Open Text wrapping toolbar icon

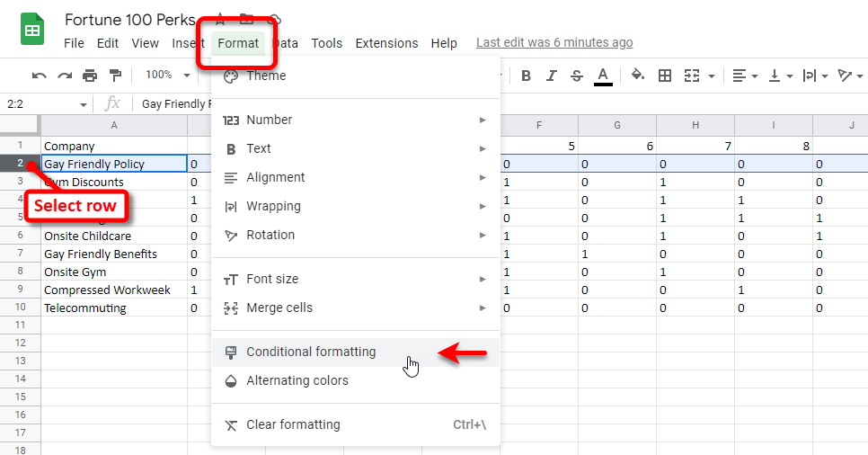pos(810,76)
